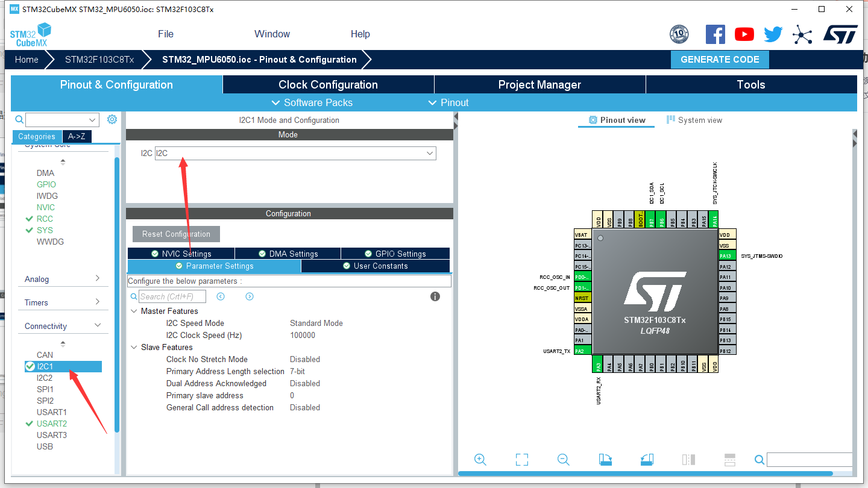The height and width of the screenshot is (488, 868).
Task: Switch to the Tools tab
Action: tap(751, 84)
